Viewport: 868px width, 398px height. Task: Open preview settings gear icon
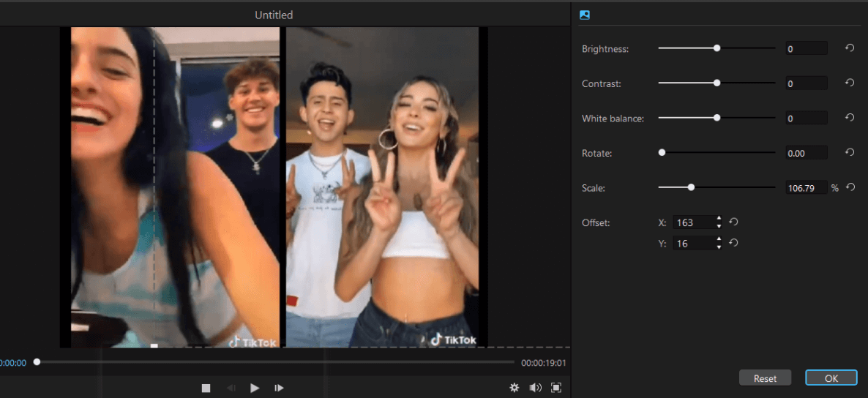[515, 388]
